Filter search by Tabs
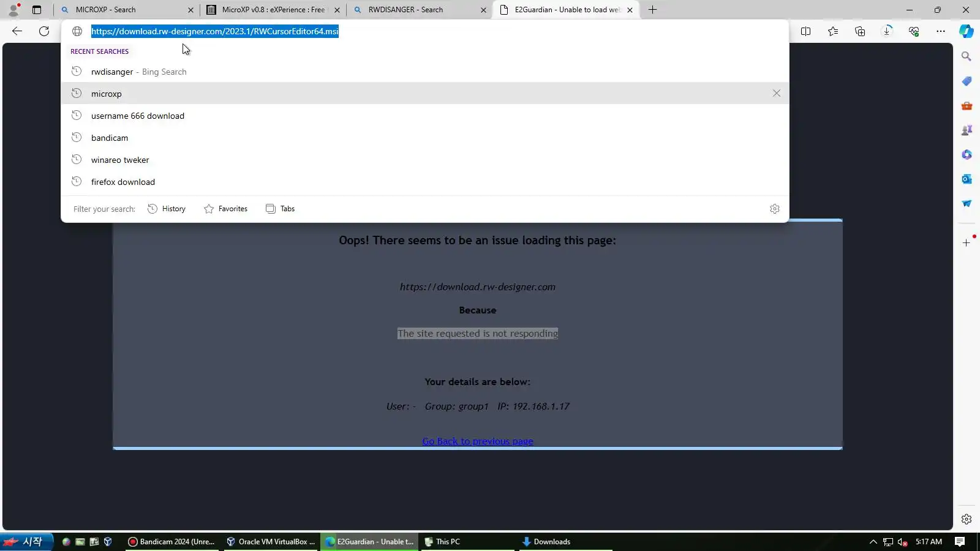980x551 pixels. coord(280,209)
